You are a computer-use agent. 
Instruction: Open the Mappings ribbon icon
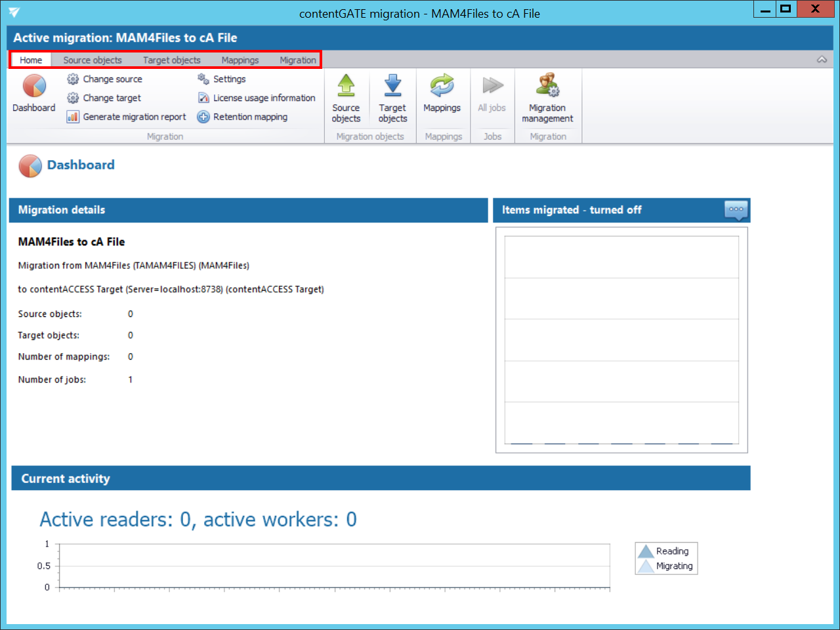[442, 86]
